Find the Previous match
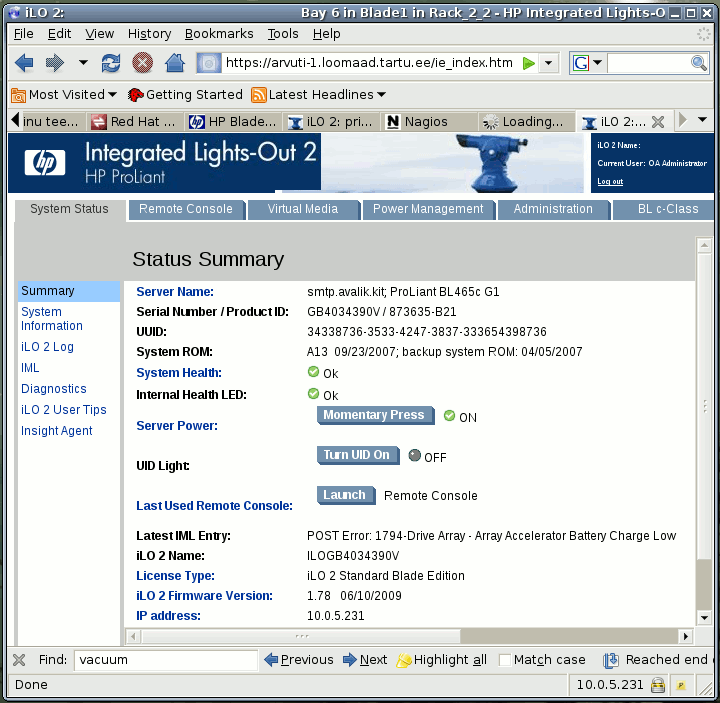Image resolution: width=720 pixels, height=703 pixels. coord(299,660)
